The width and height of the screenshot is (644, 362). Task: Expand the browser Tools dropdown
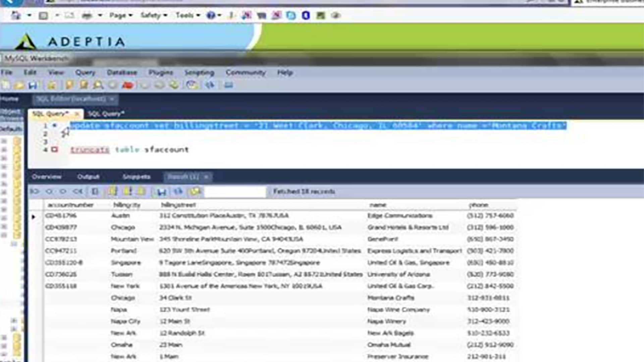click(187, 15)
